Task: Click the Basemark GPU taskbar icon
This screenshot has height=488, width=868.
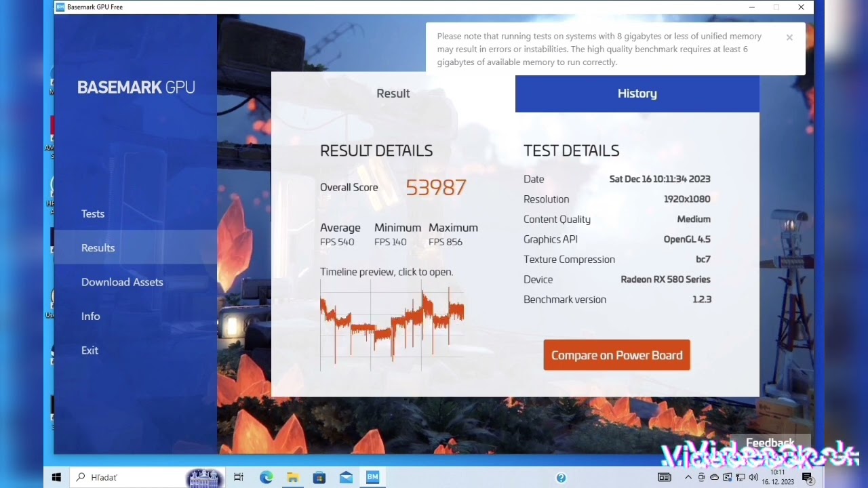Action: [x=372, y=477]
